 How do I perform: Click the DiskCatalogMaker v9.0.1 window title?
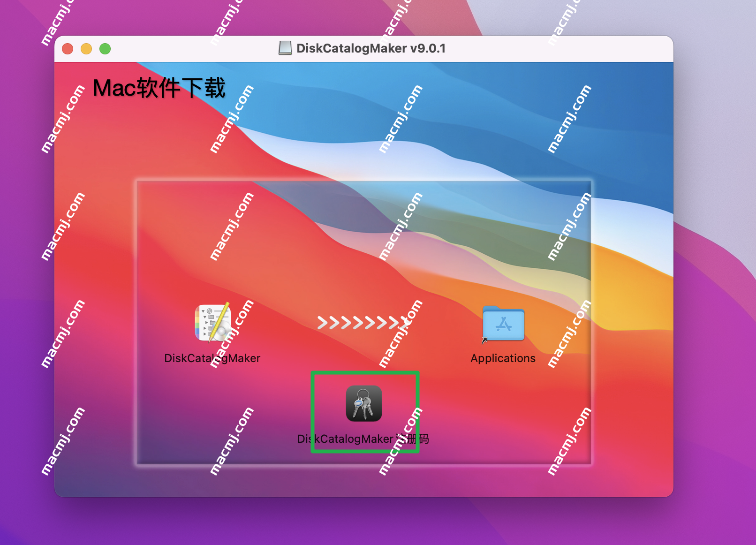coord(371,48)
